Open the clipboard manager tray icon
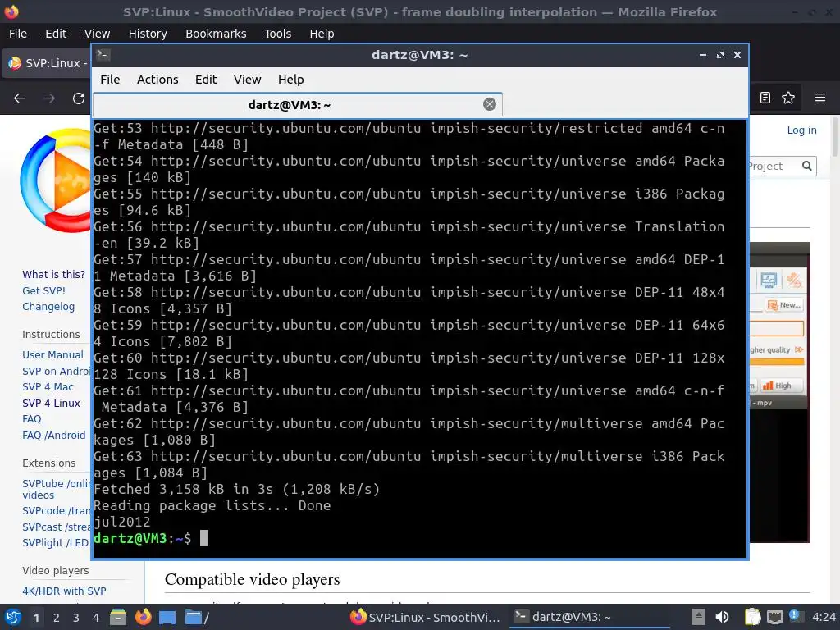 pos(752,617)
